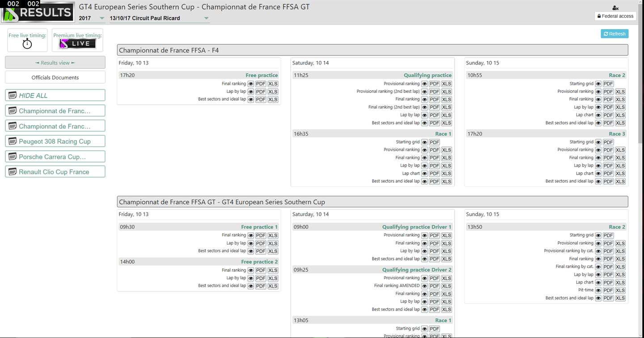
Task: Toggle Renault Clio Cup France section
Action: pos(55,172)
